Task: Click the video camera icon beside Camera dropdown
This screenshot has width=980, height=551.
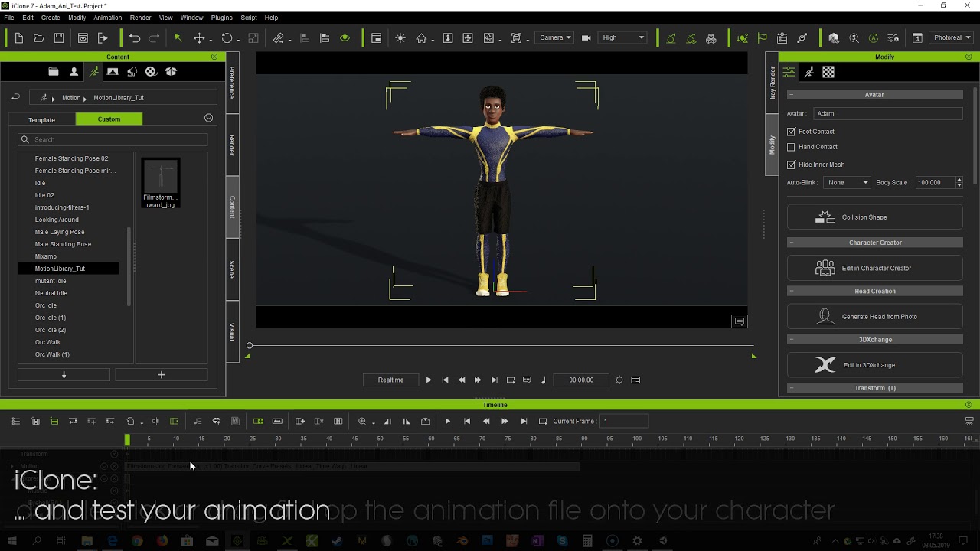Action: click(x=586, y=37)
